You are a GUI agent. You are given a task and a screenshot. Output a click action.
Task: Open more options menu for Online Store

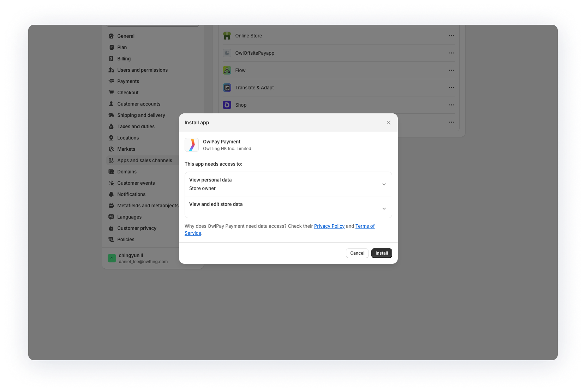(x=452, y=35)
